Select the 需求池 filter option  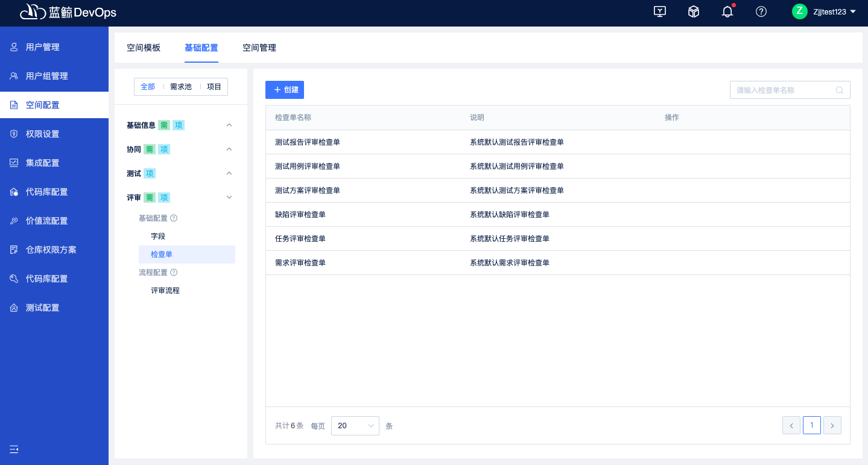tap(181, 87)
